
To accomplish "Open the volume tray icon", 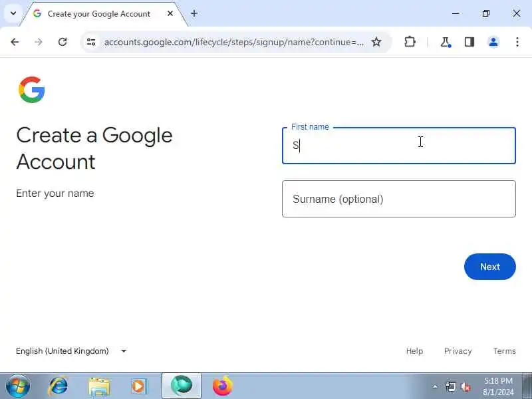I will pyautogui.click(x=467, y=386).
